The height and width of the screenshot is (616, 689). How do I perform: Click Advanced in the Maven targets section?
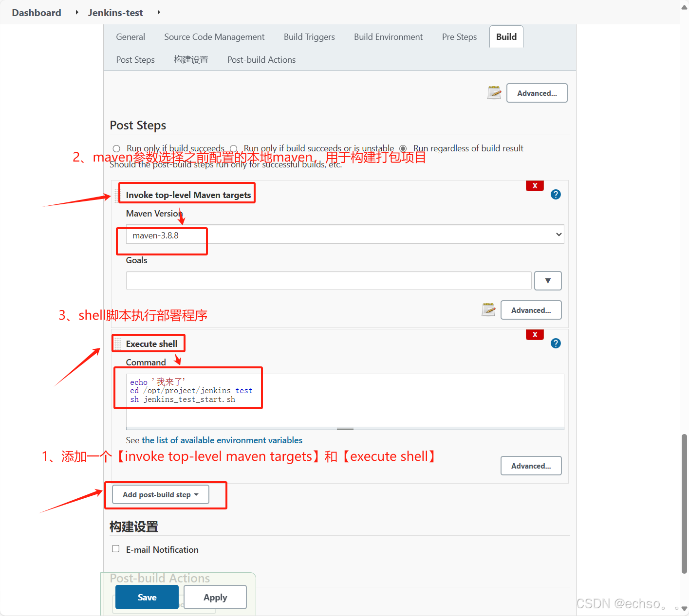click(531, 310)
